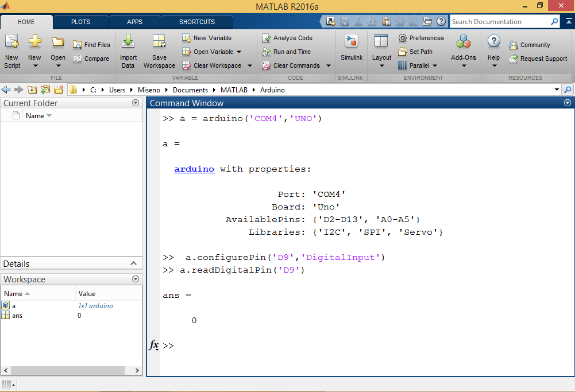The height and width of the screenshot is (392, 575).
Task: Switch to the HOME tab
Action: [26, 22]
